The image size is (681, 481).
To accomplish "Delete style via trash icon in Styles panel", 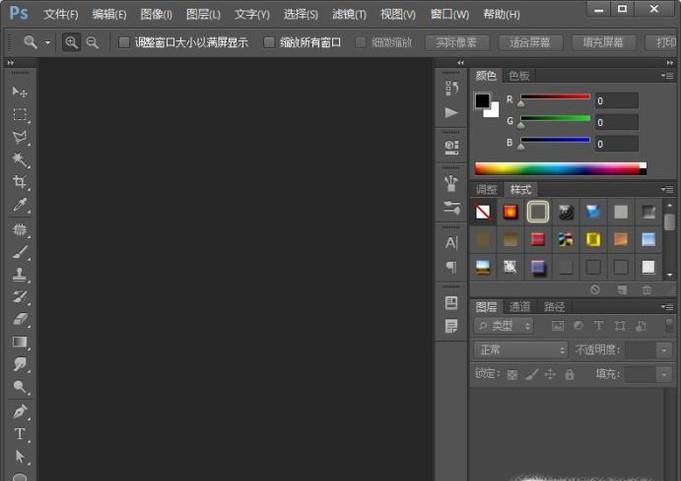I will pos(647,290).
